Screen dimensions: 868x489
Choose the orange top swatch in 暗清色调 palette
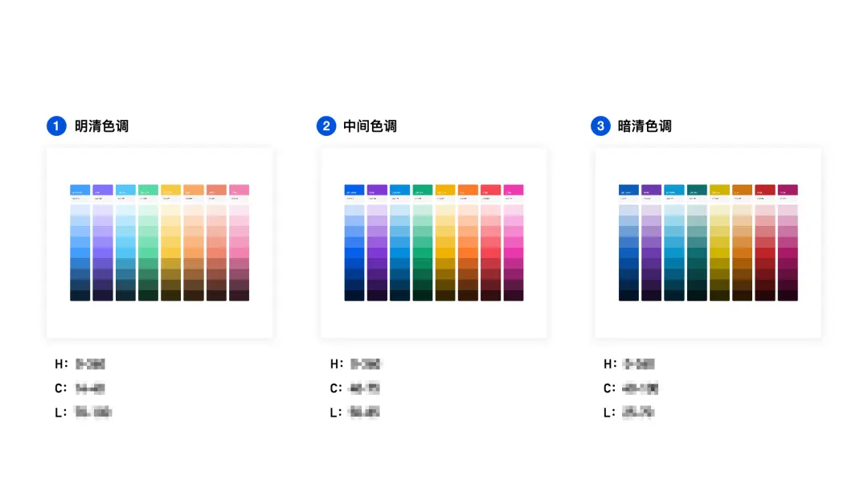point(743,190)
